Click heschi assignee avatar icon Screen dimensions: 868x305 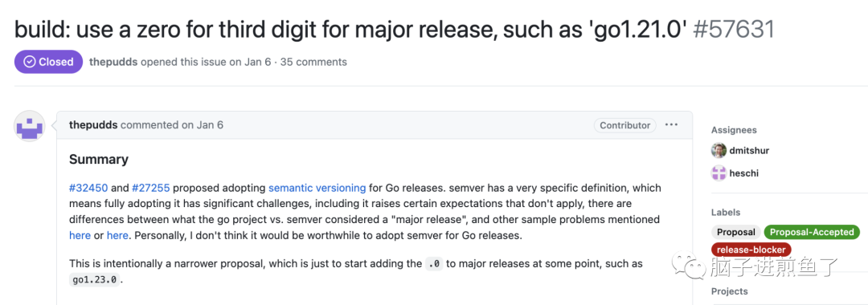tap(719, 173)
